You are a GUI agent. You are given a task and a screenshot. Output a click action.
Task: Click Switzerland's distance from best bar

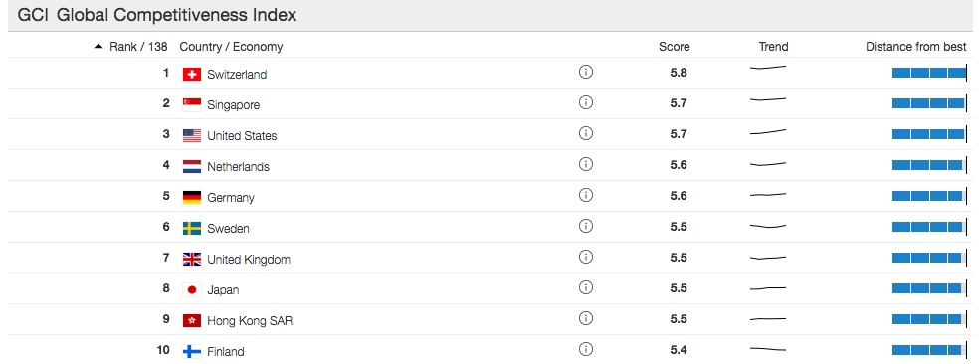(x=929, y=73)
